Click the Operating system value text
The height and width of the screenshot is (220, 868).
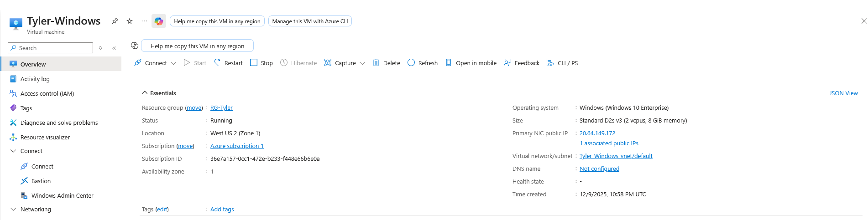(624, 108)
